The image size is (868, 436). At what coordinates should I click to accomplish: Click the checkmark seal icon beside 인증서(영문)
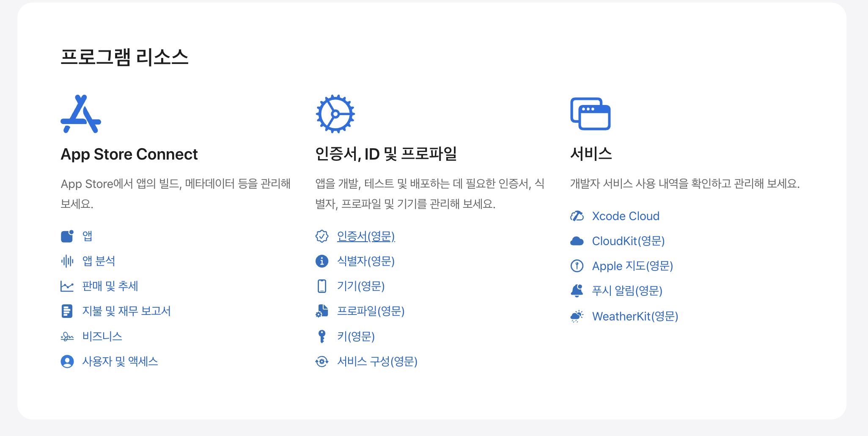coord(322,236)
